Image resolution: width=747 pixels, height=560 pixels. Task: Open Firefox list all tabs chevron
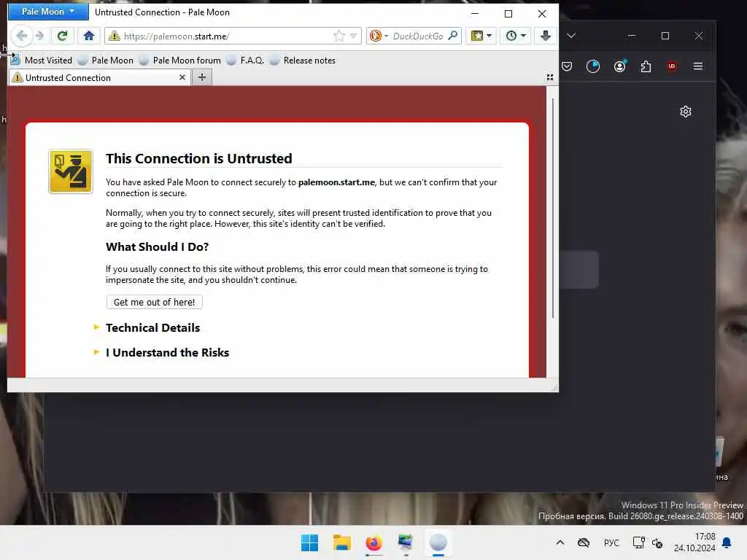571,36
